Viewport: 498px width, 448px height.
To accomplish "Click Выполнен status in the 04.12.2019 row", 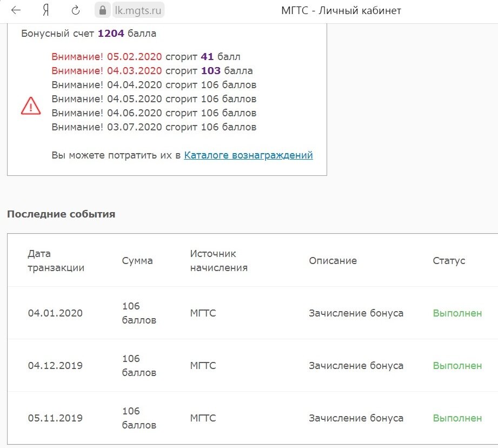I will click(457, 366).
